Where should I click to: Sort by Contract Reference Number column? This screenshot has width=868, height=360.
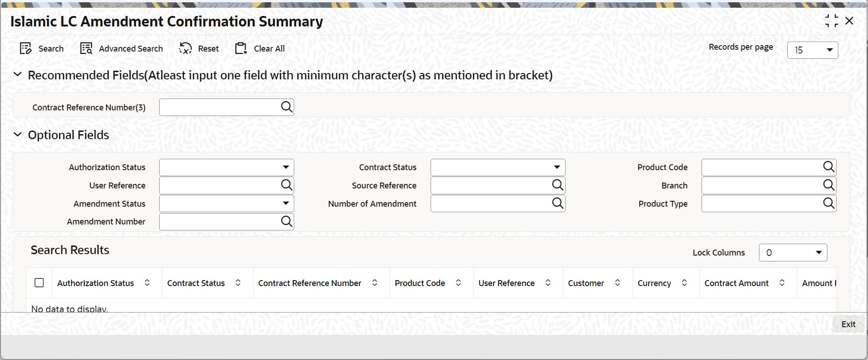tap(374, 283)
